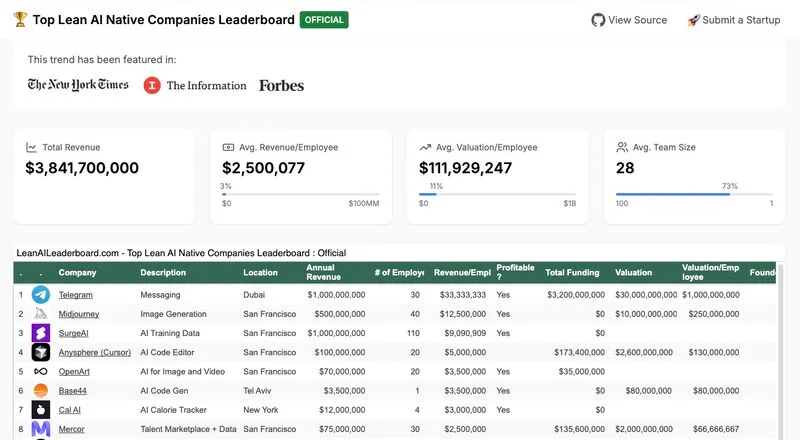Viewport: 800px width, 440px height.
Task: Open the Base44 company link
Action: (x=72, y=390)
